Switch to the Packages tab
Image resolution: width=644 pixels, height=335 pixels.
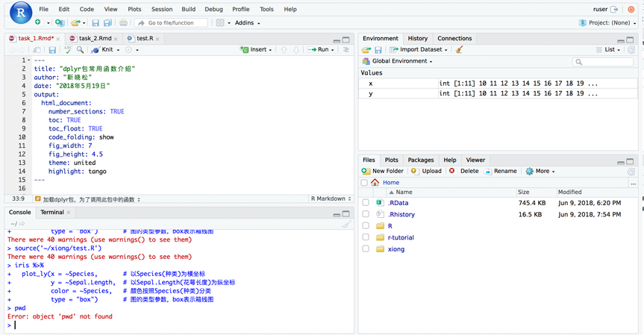[x=421, y=160]
